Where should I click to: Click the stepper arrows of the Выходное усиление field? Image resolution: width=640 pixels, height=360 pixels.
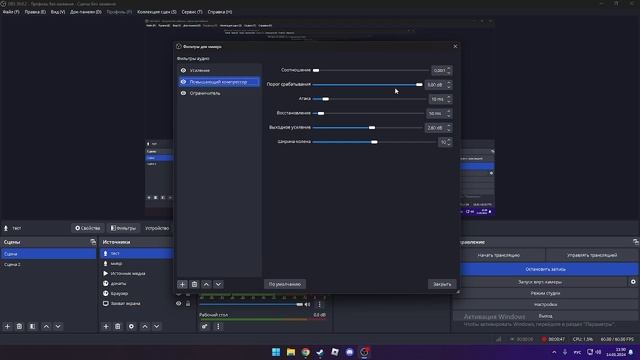[449, 128]
